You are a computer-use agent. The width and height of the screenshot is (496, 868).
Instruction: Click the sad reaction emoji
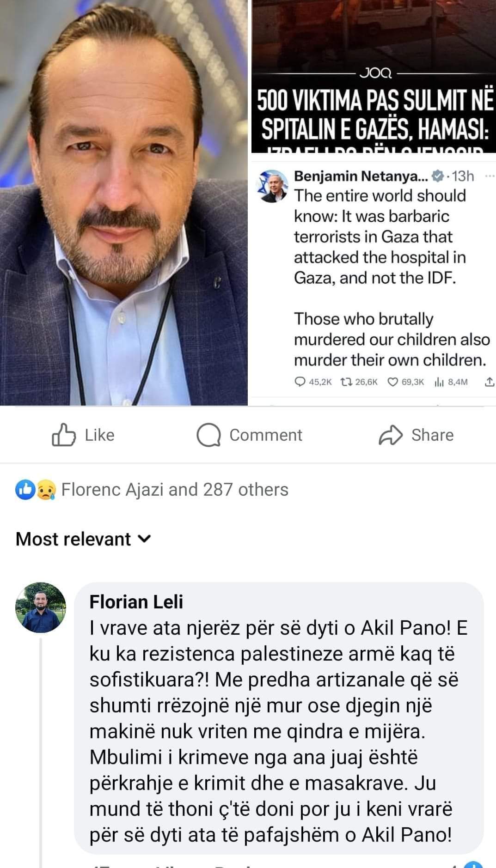(47, 490)
